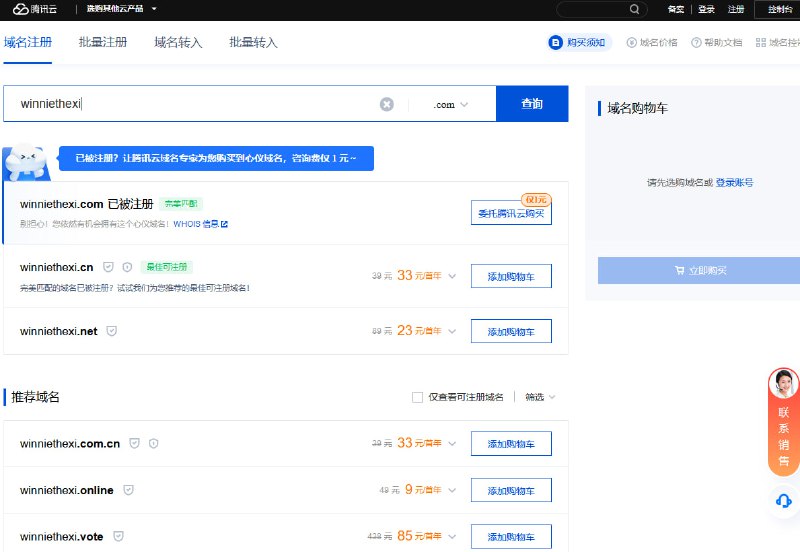Click the domain name input field
Image resolution: width=800 pixels, height=552 pixels.
tap(199, 104)
